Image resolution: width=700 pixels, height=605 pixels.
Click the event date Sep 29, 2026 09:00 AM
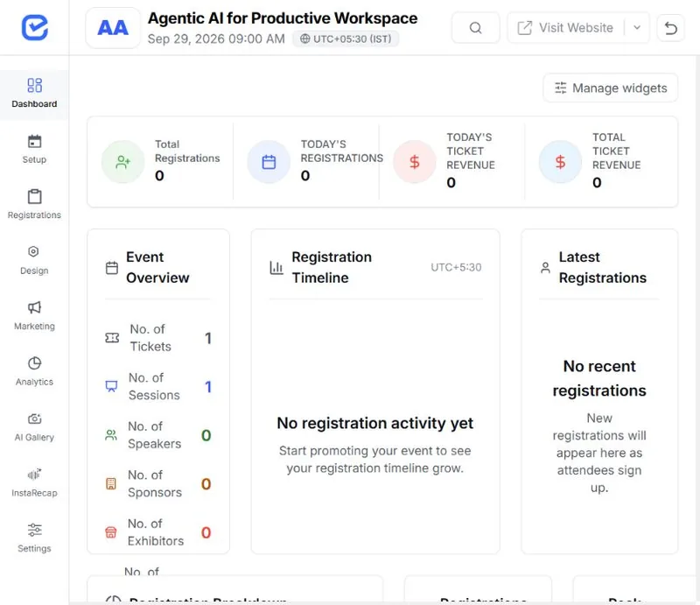pos(216,39)
